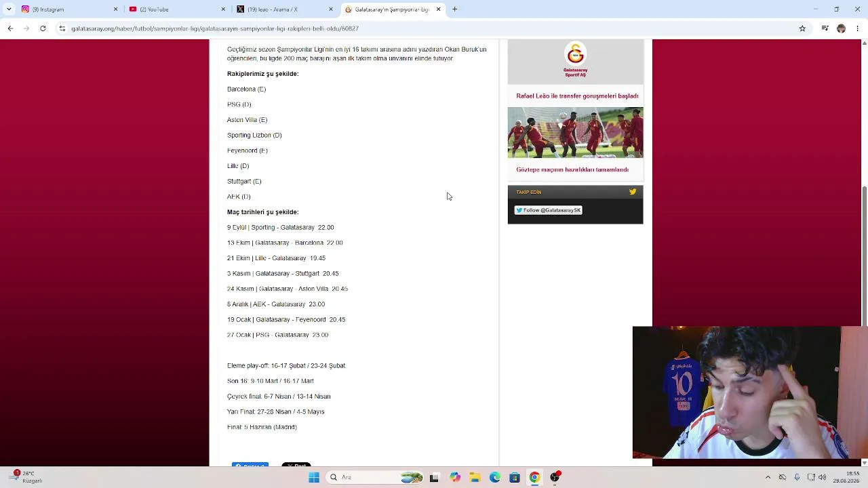868x488 pixels.
Task: Click the '3 Kasım | Galatasaray - Stuttgart' line
Action: (283, 274)
